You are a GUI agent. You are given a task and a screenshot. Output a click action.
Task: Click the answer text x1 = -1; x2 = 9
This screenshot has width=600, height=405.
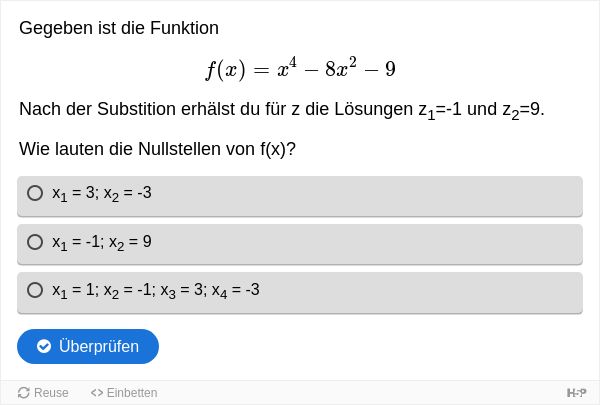pos(102,242)
